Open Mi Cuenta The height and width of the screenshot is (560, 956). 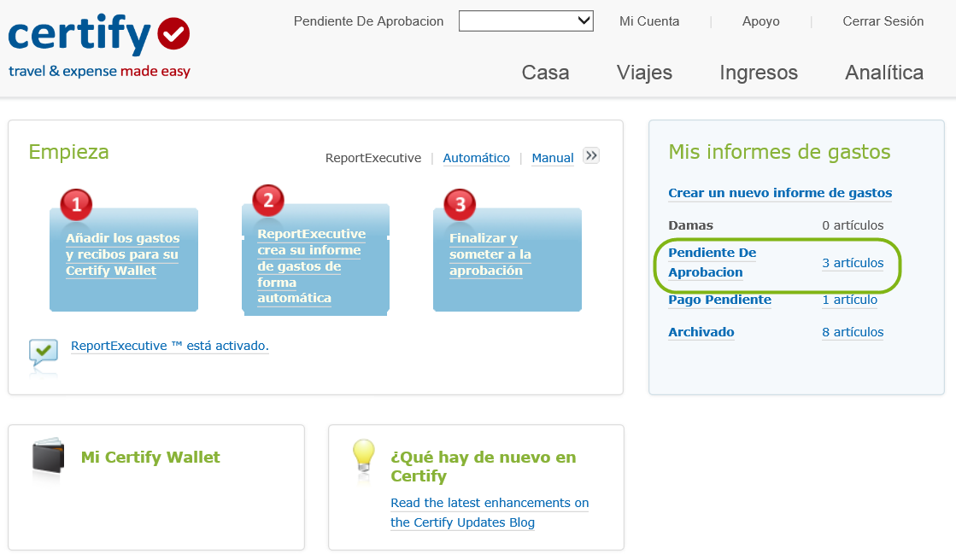[648, 21]
